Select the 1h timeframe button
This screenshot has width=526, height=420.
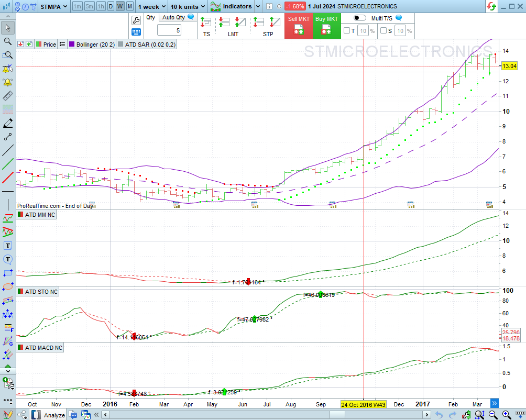pos(101,6)
